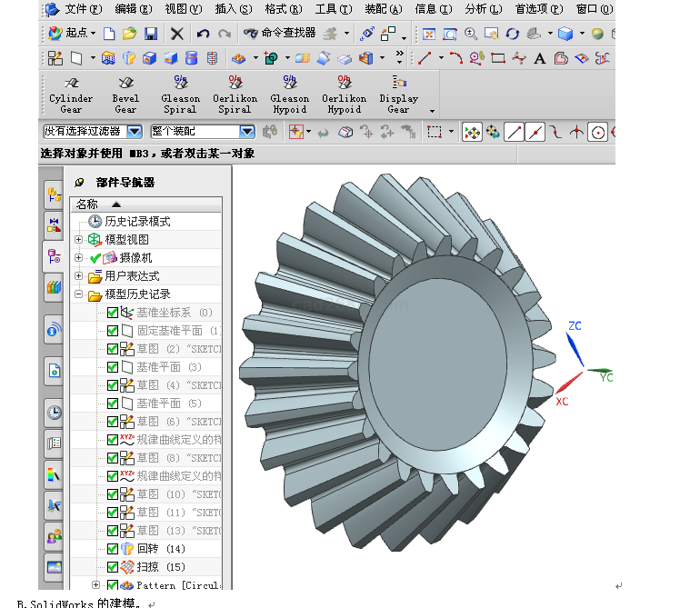Screen dimensions: 700x608
Task: Select the Bevel Gear tool
Action: point(125,83)
